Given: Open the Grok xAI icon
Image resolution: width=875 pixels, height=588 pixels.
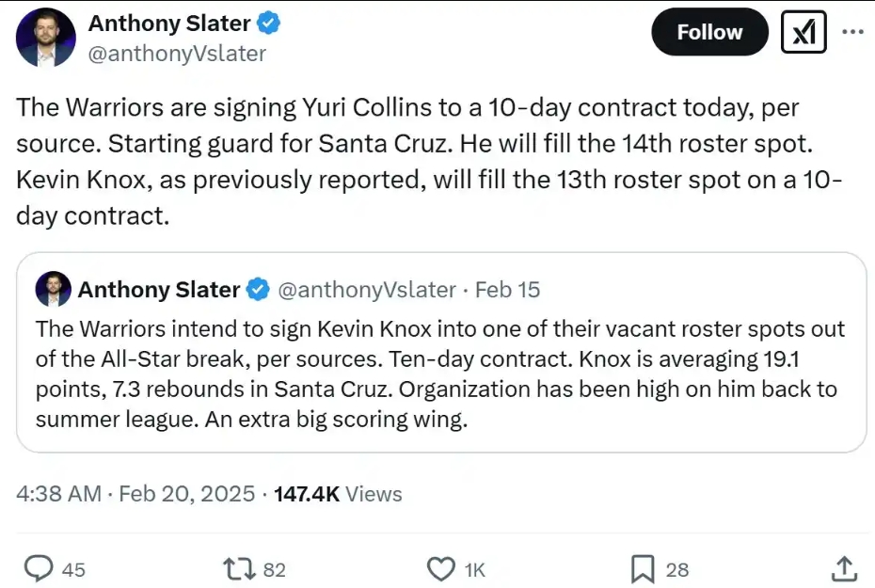Looking at the screenshot, I should coord(803,33).
